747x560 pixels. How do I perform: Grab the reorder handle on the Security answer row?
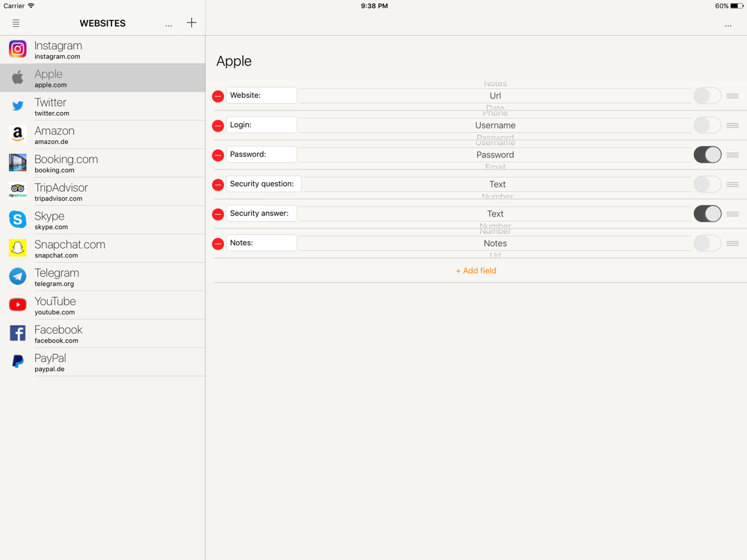(x=732, y=214)
